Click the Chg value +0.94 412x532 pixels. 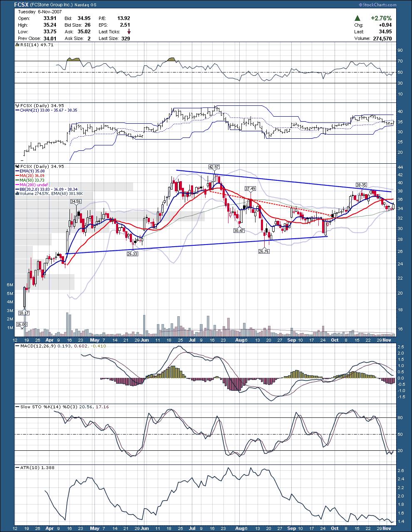[385, 25]
